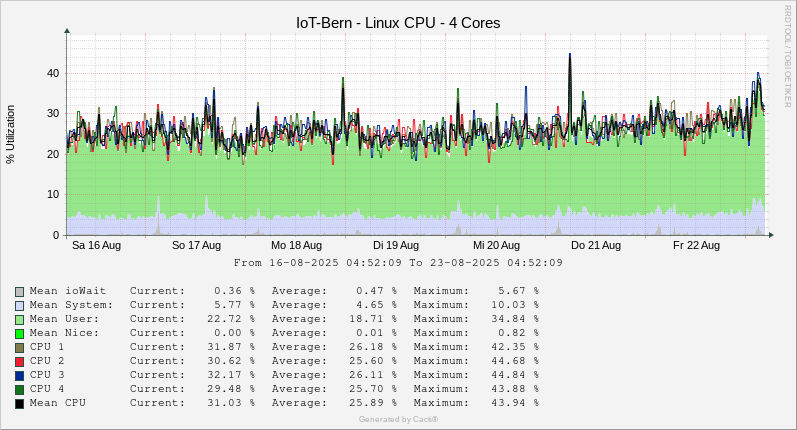Click Mean Nice maximum value 0.82 %
Viewport: 797px width, 430px height.
pyautogui.click(x=518, y=333)
